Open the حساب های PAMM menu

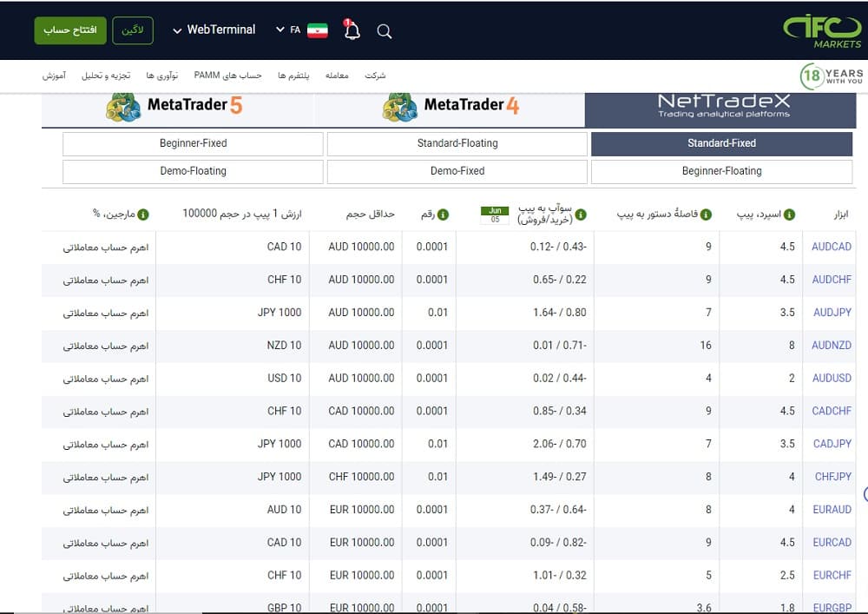click(x=227, y=76)
